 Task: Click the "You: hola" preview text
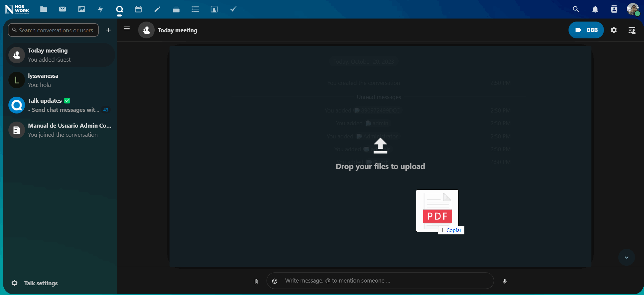pyautogui.click(x=39, y=85)
